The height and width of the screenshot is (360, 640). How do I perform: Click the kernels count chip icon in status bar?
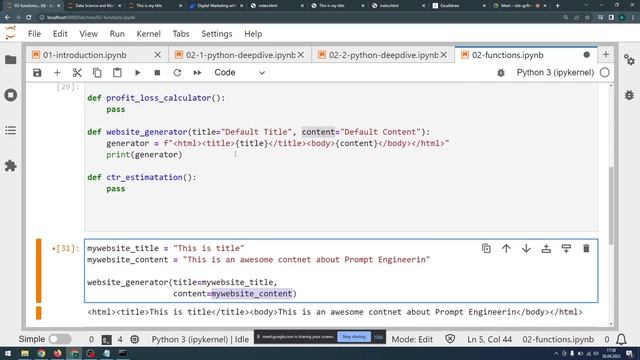point(134,340)
